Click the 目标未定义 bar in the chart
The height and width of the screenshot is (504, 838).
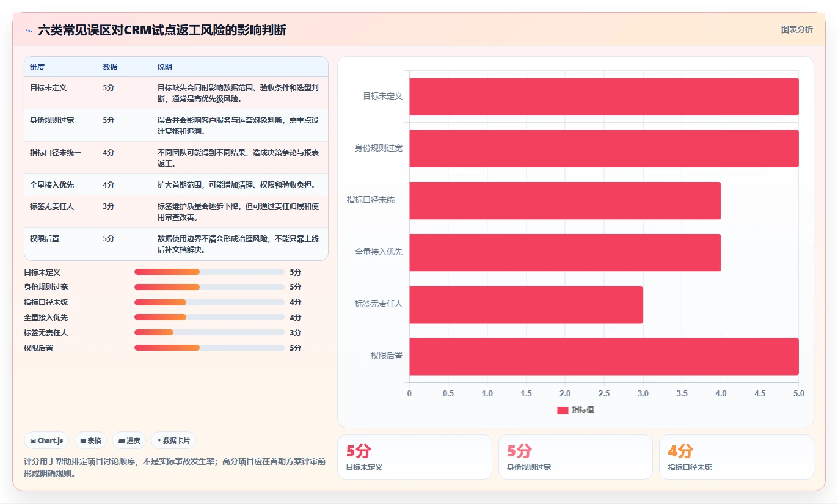click(x=604, y=97)
